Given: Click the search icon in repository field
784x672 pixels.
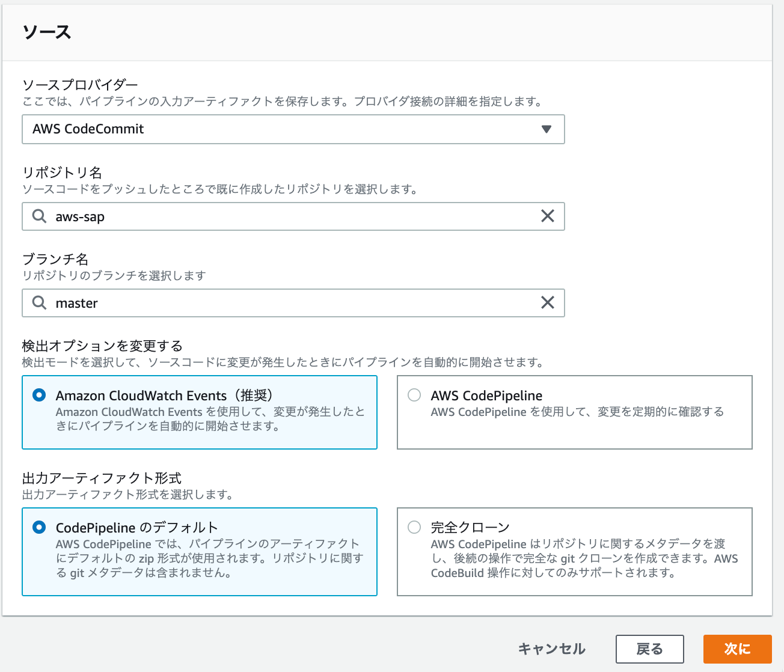Looking at the screenshot, I should point(40,216).
